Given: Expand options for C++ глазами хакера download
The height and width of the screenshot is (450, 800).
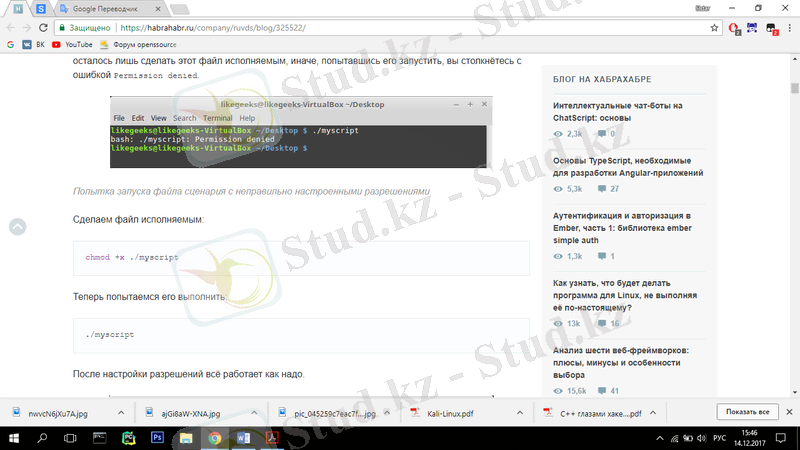Looking at the screenshot, I should (x=653, y=413).
